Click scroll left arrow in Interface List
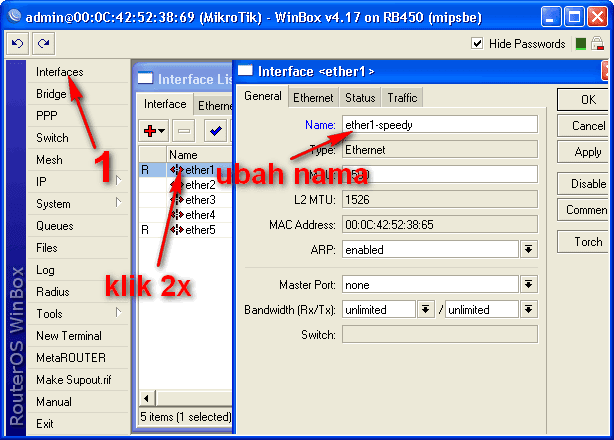 (146, 399)
